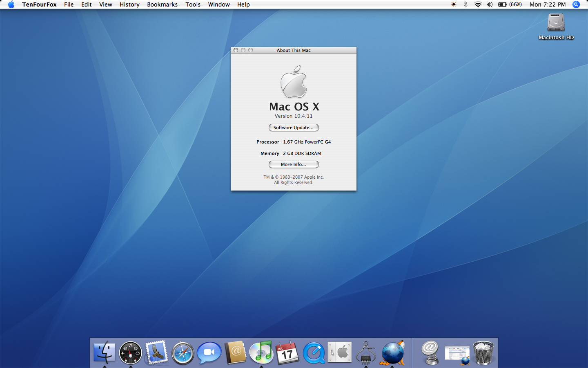Click the battery status 66% indicator
The width and height of the screenshot is (588, 368).
[510, 4]
